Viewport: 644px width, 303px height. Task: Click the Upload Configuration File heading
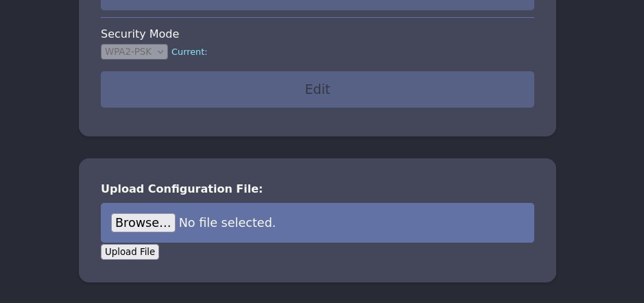(x=182, y=189)
